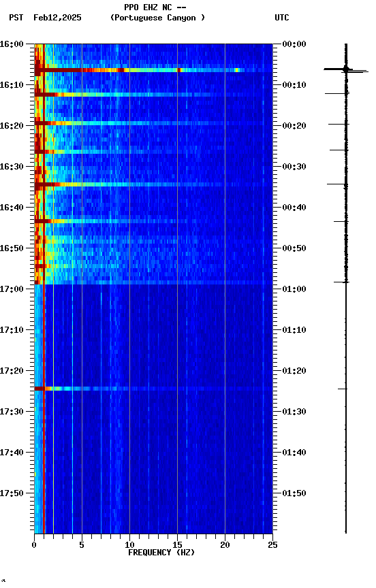Click the 10 Hz frequency tick label
The image size is (376, 588).
[129, 545]
